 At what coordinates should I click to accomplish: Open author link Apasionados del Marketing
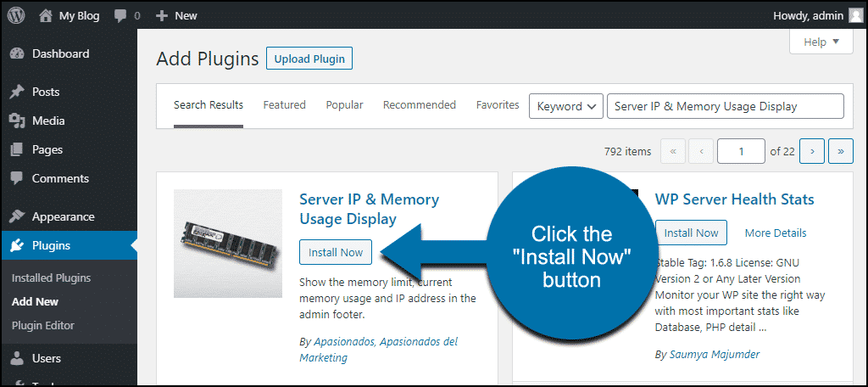pos(379,350)
